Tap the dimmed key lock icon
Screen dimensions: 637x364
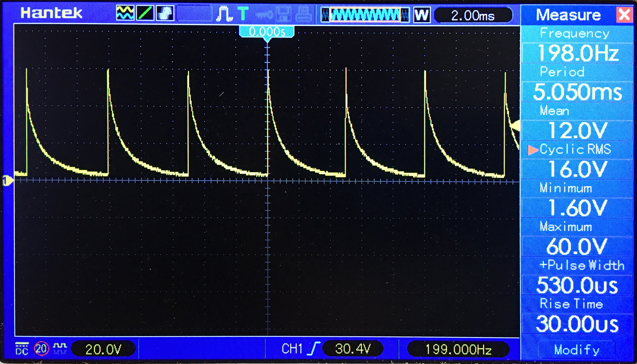click(264, 14)
